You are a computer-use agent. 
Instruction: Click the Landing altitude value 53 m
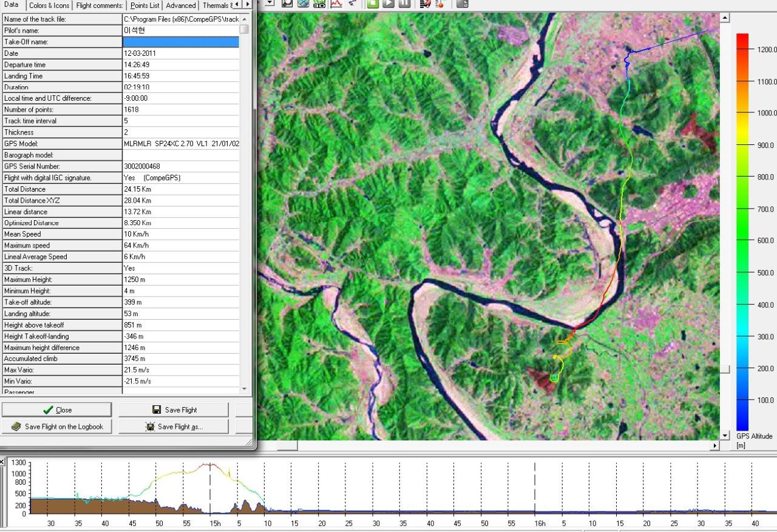131,314
